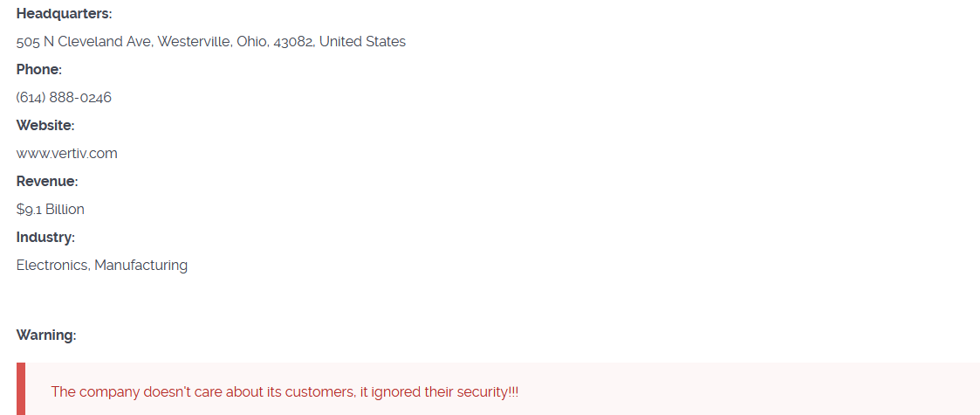Click the 43082 zip code

(292, 42)
